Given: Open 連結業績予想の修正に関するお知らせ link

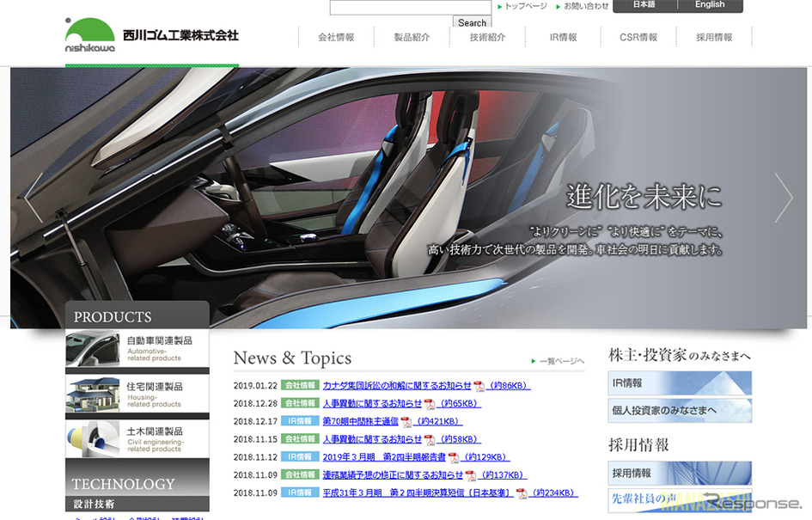Looking at the screenshot, I should click(393, 475).
